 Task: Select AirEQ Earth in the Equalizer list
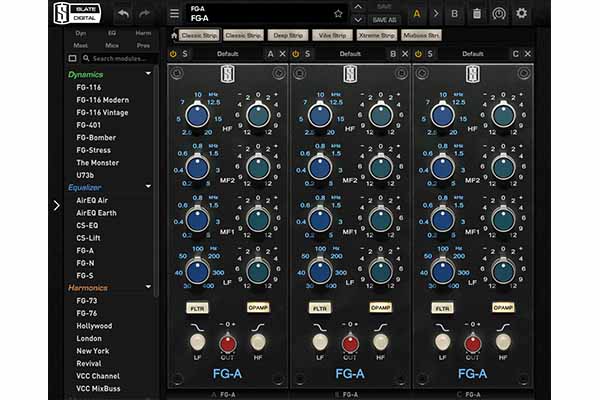click(x=96, y=213)
